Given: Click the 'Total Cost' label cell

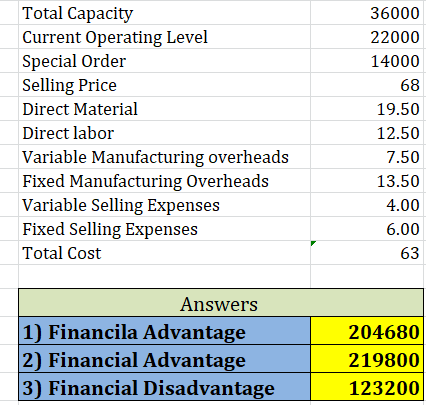Looking at the screenshot, I should (x=164, y=253).
